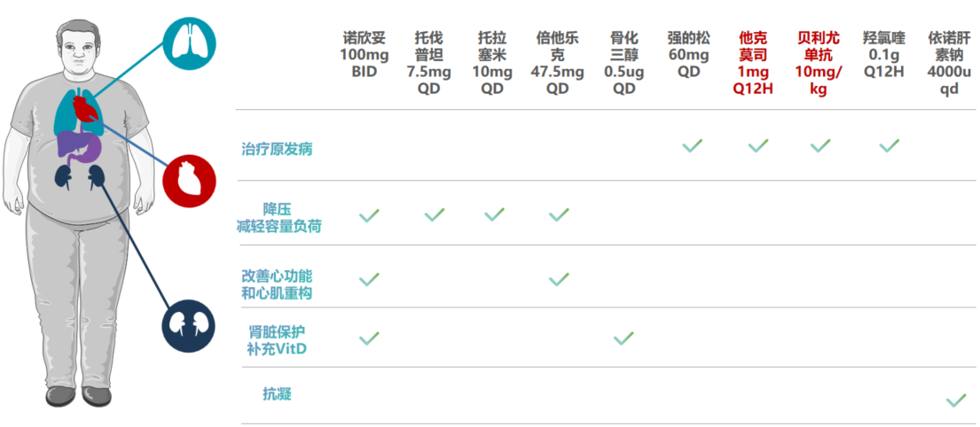Select the red 贝利尤单抗 10mg/kg header
The width and height of the screenshot is (980, 427).
pyautogui.click(x=819, y=63)
